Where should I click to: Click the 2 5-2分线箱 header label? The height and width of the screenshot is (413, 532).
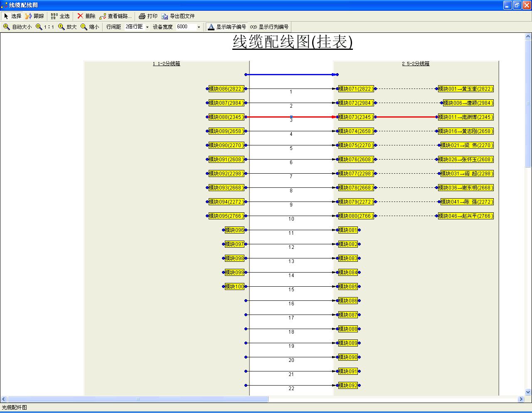(x=416, y=64)
